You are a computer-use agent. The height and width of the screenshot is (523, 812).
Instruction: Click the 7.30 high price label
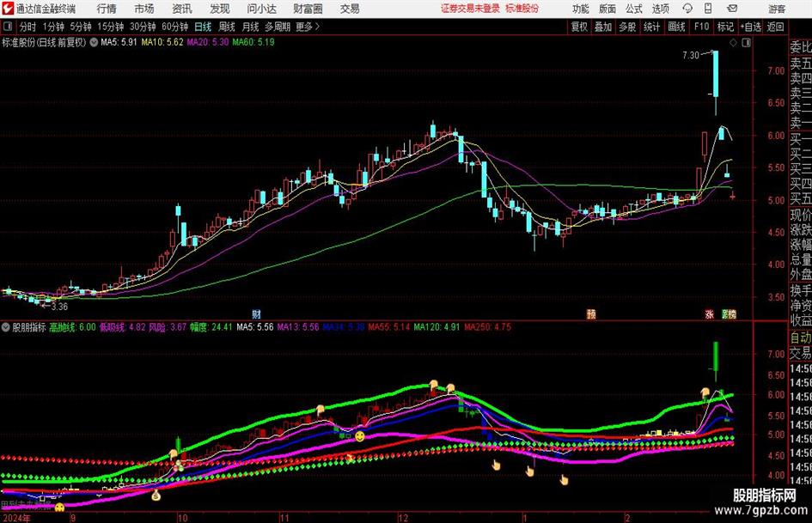tap(691, 55)
